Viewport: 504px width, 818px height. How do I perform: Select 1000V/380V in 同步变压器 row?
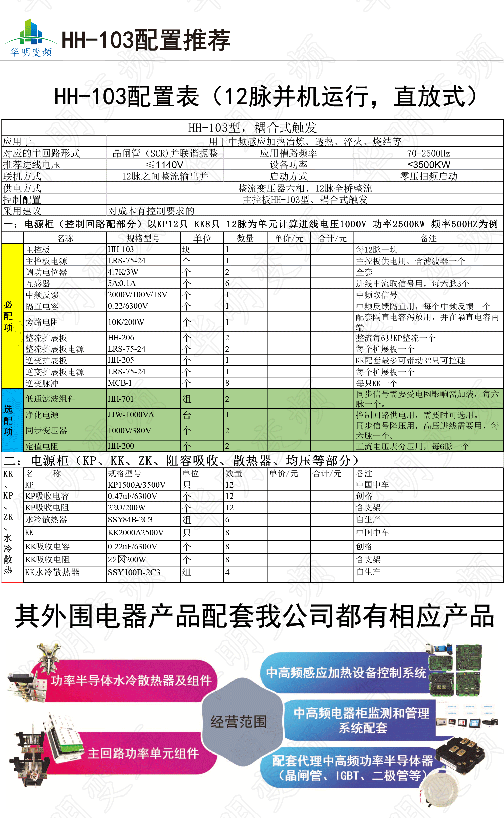coord(129,430)
